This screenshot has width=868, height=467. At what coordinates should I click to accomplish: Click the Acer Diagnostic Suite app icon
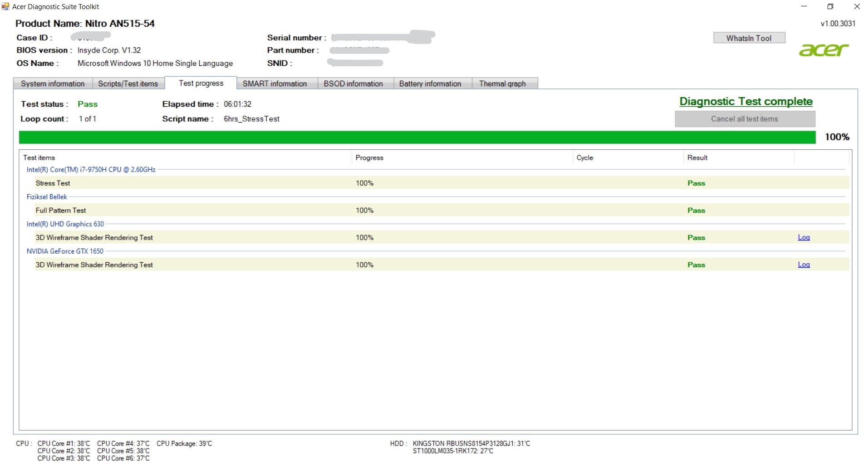point(5,6)
